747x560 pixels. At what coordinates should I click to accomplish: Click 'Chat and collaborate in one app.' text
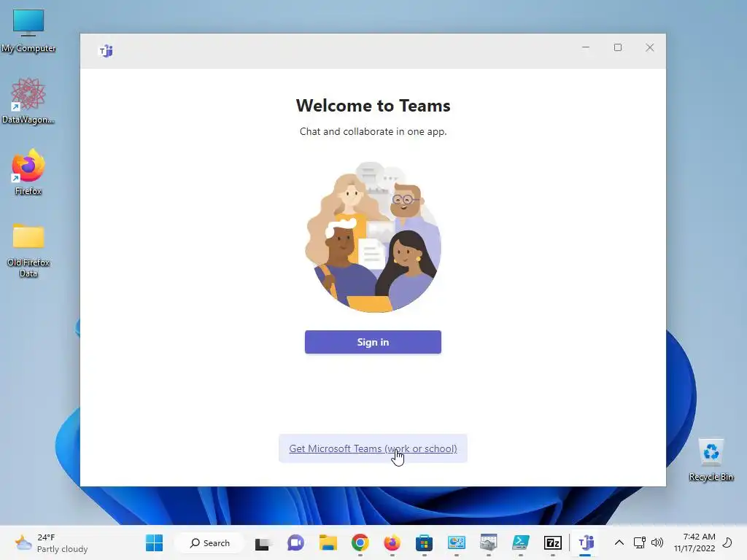(373, 131)
